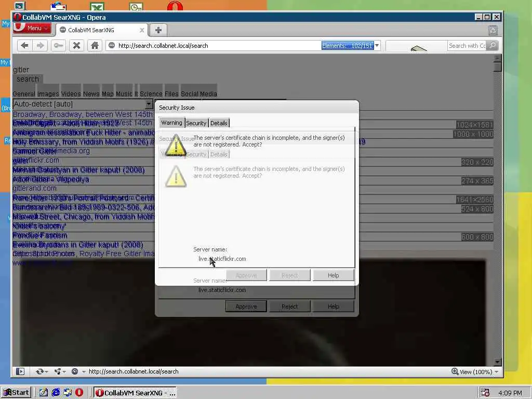Close the CollabVM SearXNG tab
Screen dimensions: 532x399
[x=142, y=30]
